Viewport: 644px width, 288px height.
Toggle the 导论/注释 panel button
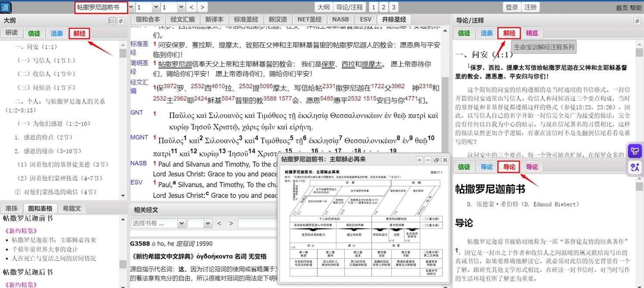point(350,7)
